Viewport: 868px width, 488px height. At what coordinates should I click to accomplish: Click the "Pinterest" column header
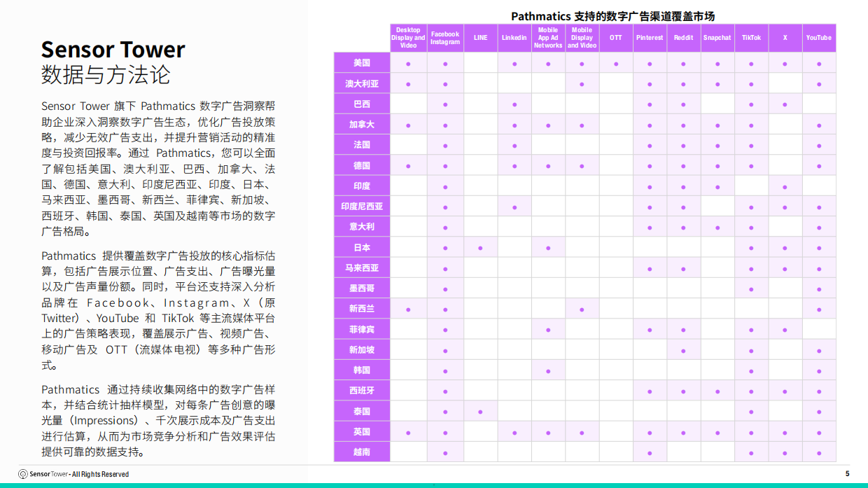pos(650,38)
